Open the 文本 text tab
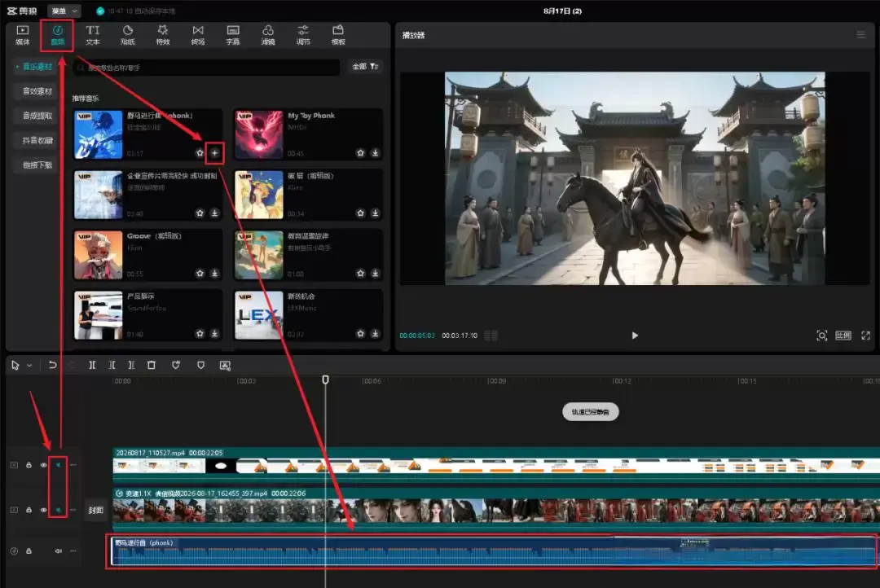The width and height of the screenshot is (880, 588). point(93,35)
